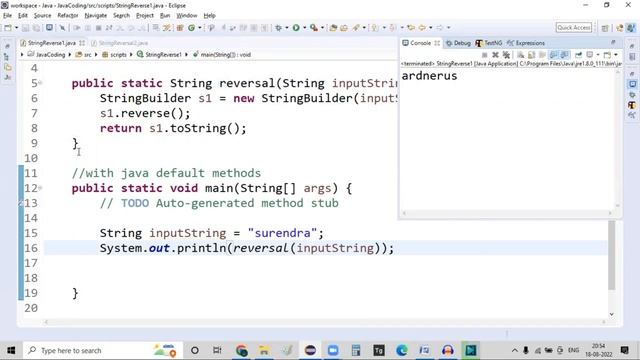Click the External Tools run icon
Viewport: 640px width, 360px height.
[x=313, y=28]
